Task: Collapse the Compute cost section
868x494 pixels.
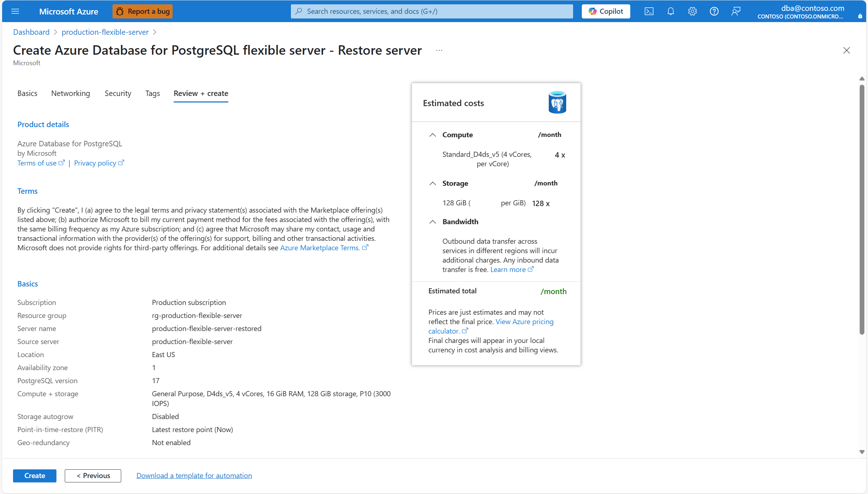Action: coord(432,135)
